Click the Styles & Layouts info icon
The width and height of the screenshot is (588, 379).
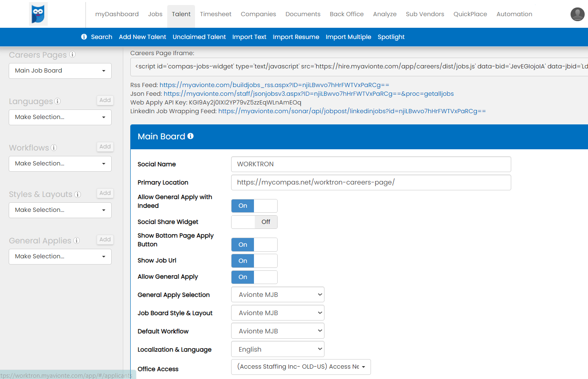(x=78, y=194)
